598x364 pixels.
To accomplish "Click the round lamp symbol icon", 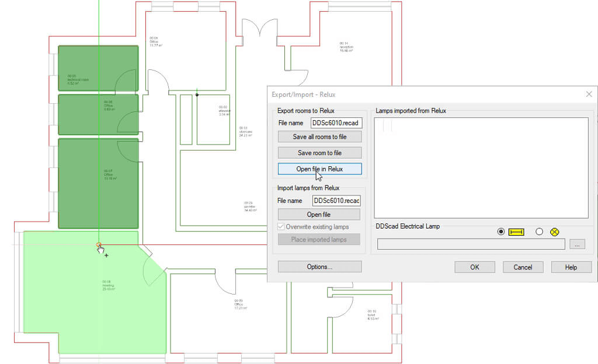I will [x=555, y=232].
